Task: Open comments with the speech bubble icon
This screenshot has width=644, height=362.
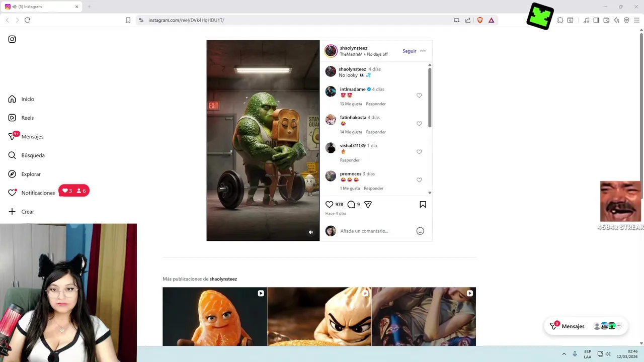Action: [351, 205]
